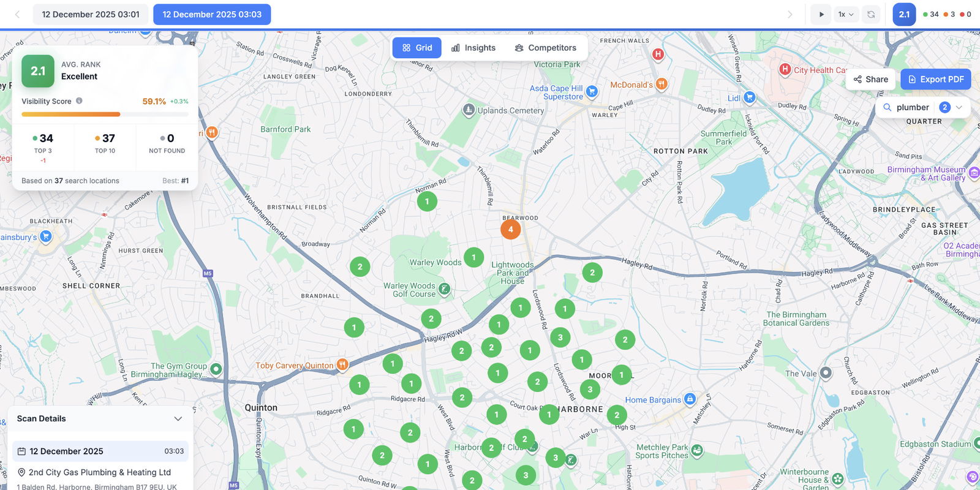Click the Home Bargains shop pin
This screenshot has width=980, height=490.
coord(690,399)
